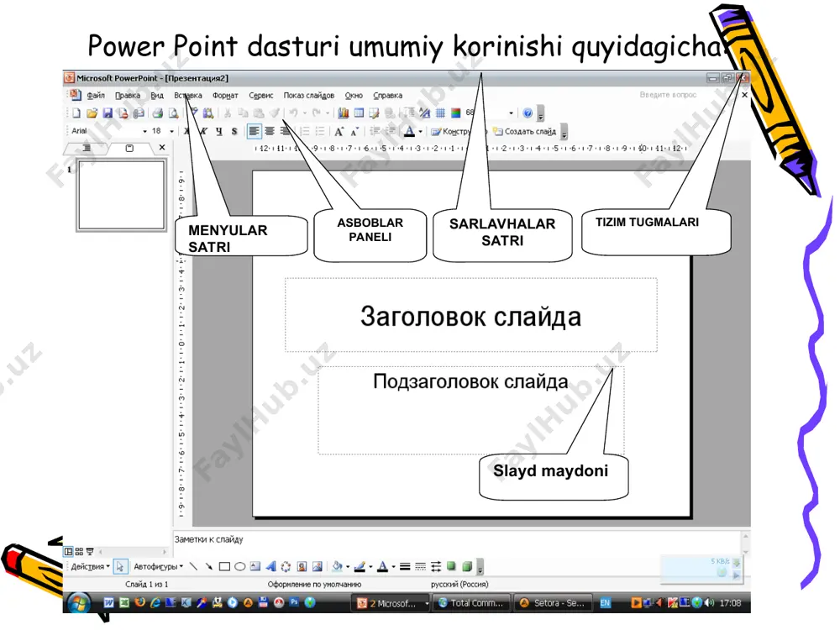This screenshot has height=630, width=840.
Task: Click the New presentation icon
Action: click(x=76, y=113)
